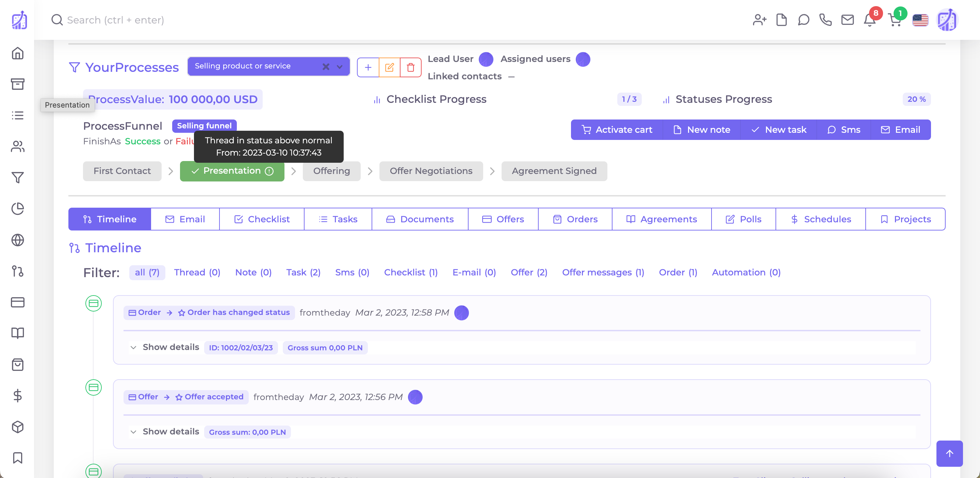Open the funnel icon in sidebar
Image resolution: width=980 pixels, height=478 pixels.
17,177
